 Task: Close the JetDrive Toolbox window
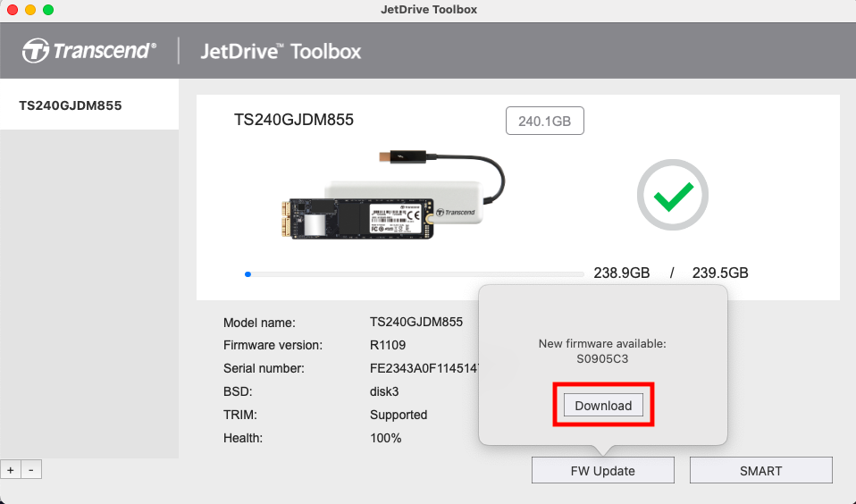(12, 10)
